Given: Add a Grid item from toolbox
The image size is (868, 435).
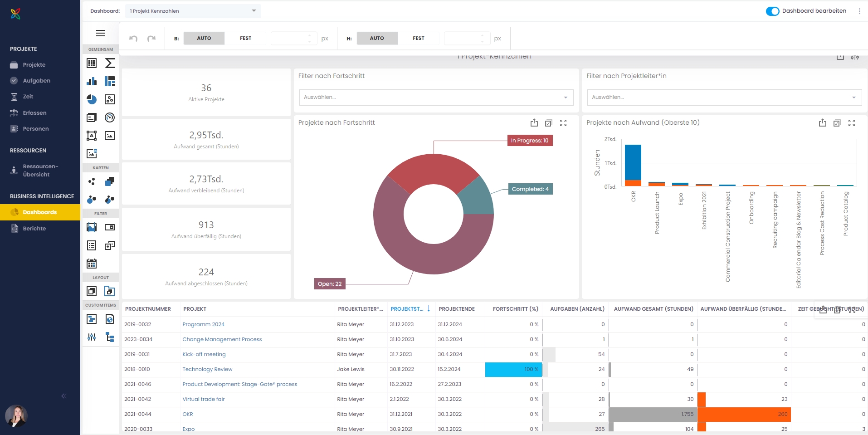Looking at the screenshot, I should (x=92, y=63).
